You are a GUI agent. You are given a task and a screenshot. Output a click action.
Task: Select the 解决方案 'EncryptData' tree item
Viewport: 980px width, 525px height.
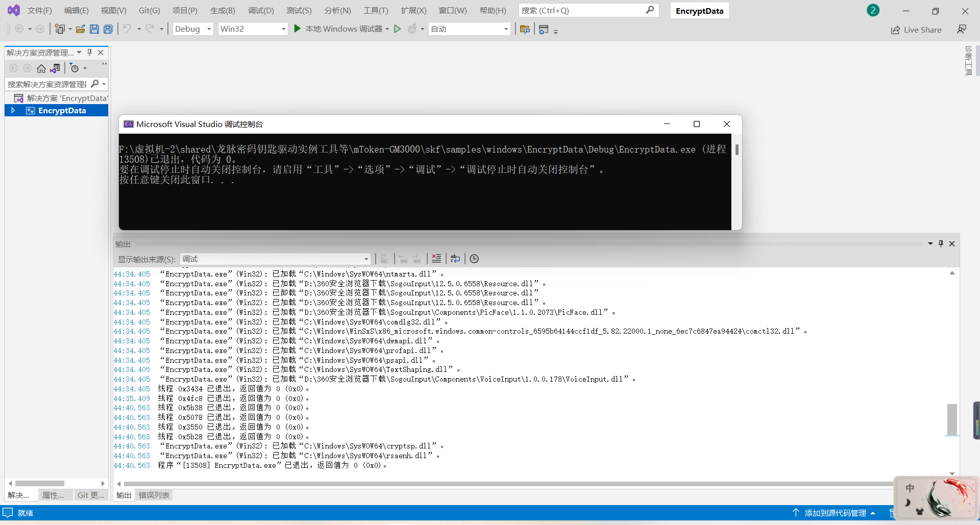[61, 98]
